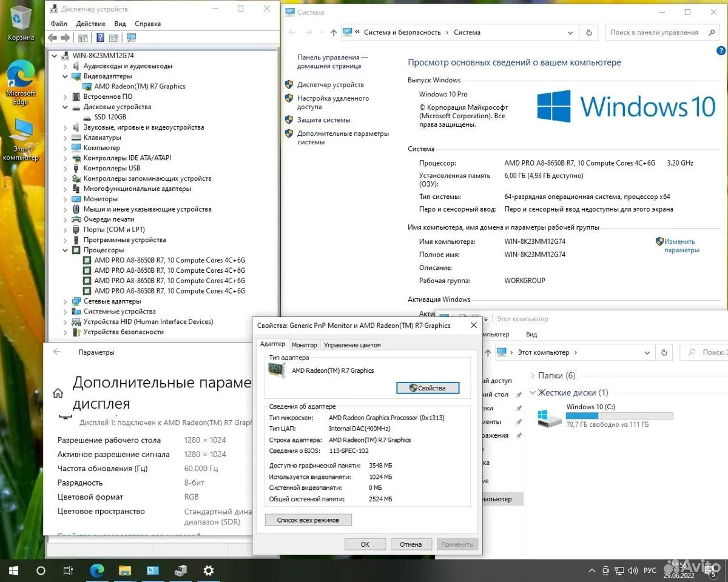This screenshot has height=582, width=728.
Task: Collapse the 'Жесткие диски (1)' group
Action: (533, 393)
